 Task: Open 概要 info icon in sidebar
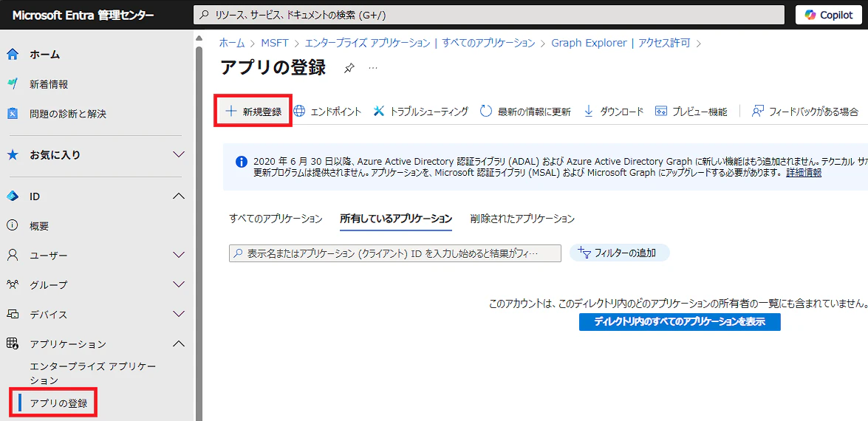(x=12, y=226)
